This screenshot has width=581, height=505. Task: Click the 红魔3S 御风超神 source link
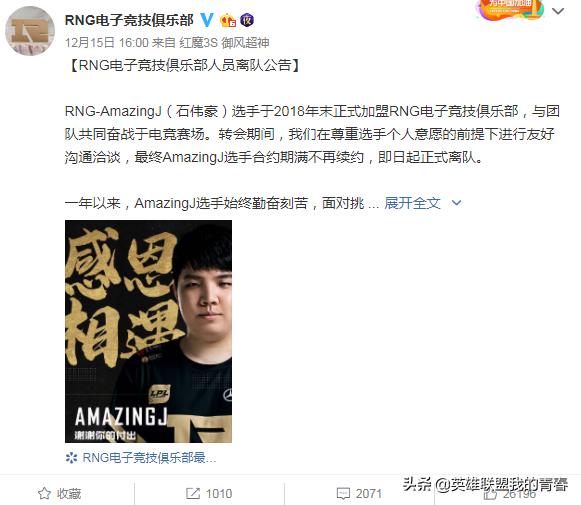pos(224,43)
